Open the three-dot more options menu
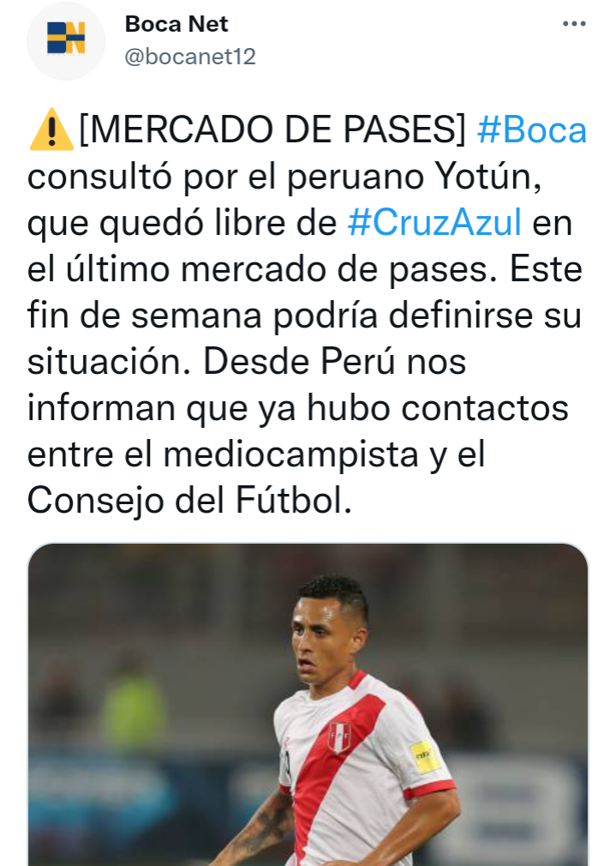Viewport: 616px width, 866px height. coord(574,24)
